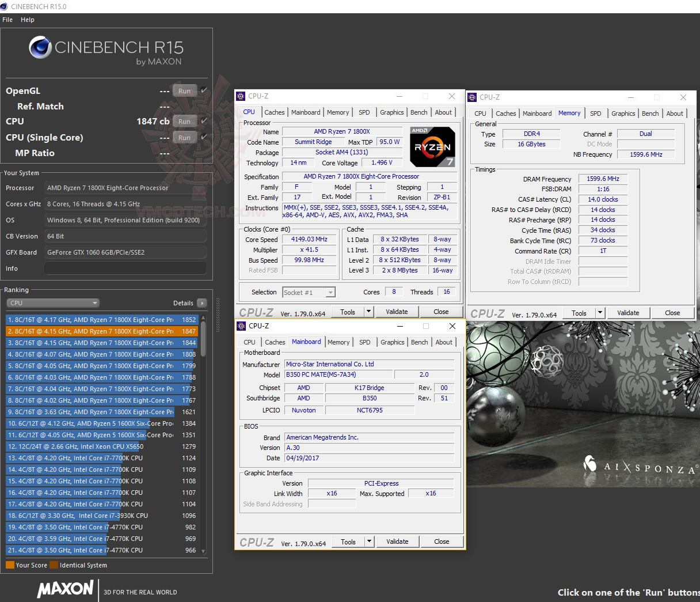Image resolution: width=700 pixels, height=602 pixels.
Task: Click Validate in the Mainboard window
Action: tap(397, 541)
